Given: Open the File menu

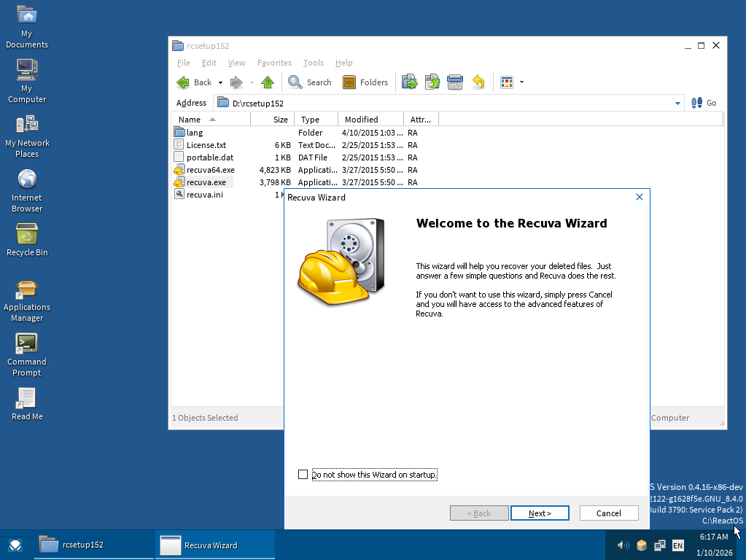Looking at the screenshot, I should 183,63.
